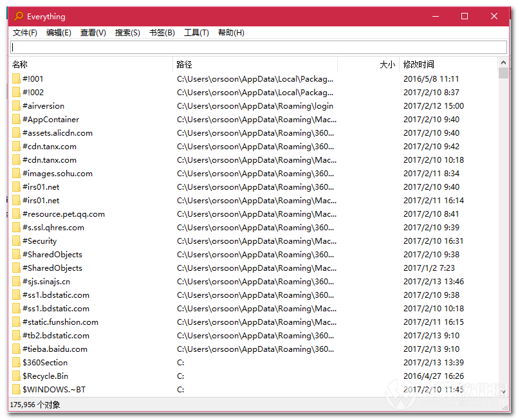Select the #images.sohu.com entry name
Screen dimensions: 518x420
[x=57, y=174]
